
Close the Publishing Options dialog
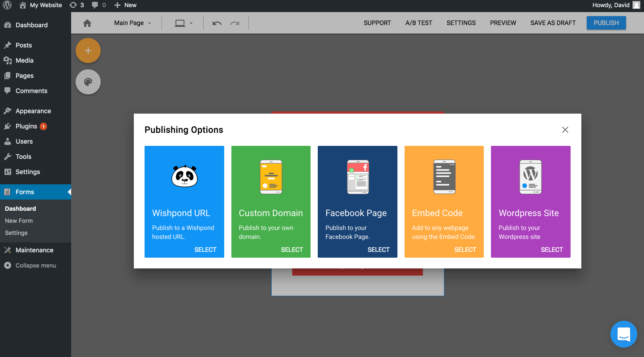[x=565, y=130]
